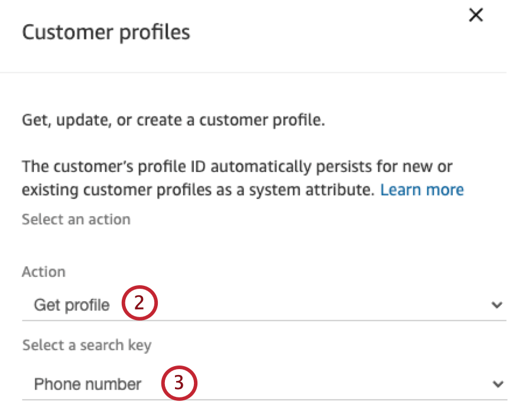The height and width of the screenshot is (411, 532).
Task: Click the 'Select an action' label
Action: point(76,219)
